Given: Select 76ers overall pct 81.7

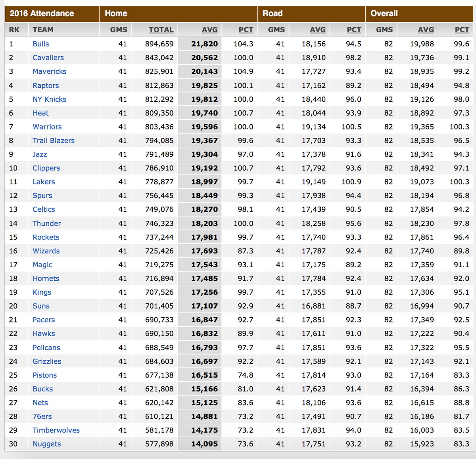Looking at the screenshot, I should click(462, 417).
